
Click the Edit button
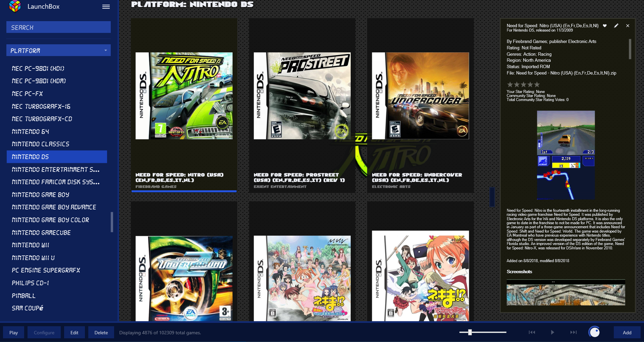tap(75, 332)
